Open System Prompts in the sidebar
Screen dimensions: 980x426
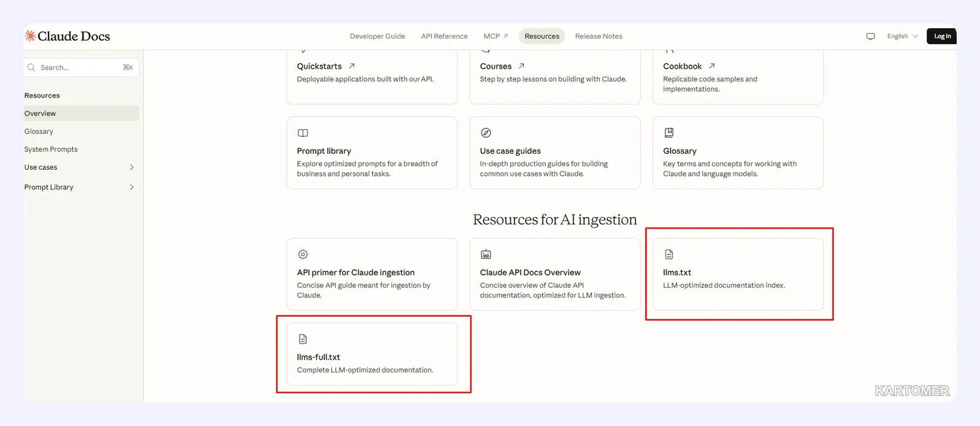tap(51, 149)
